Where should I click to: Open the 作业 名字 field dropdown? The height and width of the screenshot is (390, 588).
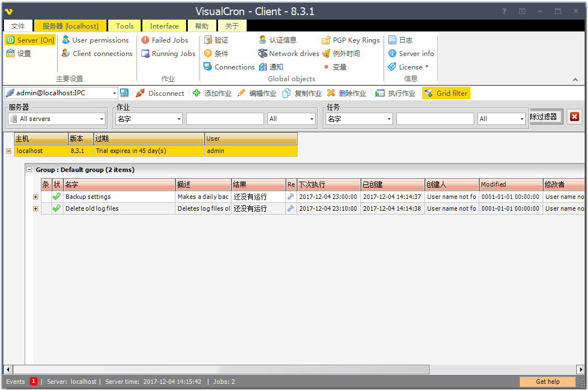tap(149, 119)
